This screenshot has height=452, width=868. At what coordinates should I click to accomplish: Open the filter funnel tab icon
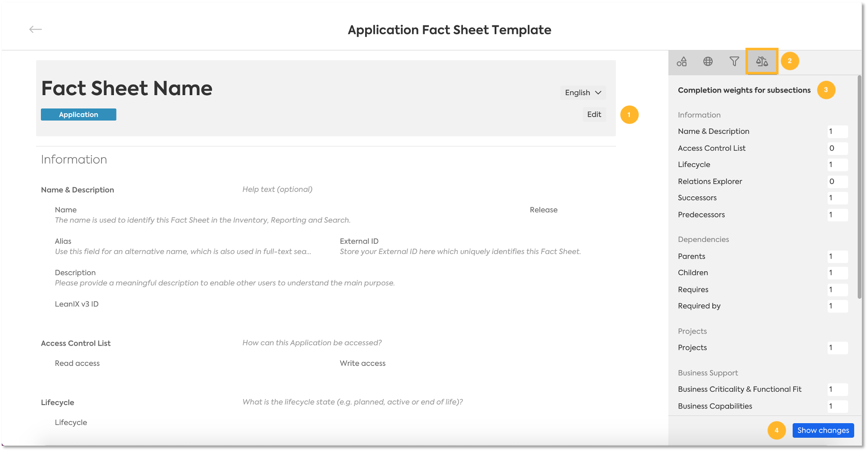734,62
